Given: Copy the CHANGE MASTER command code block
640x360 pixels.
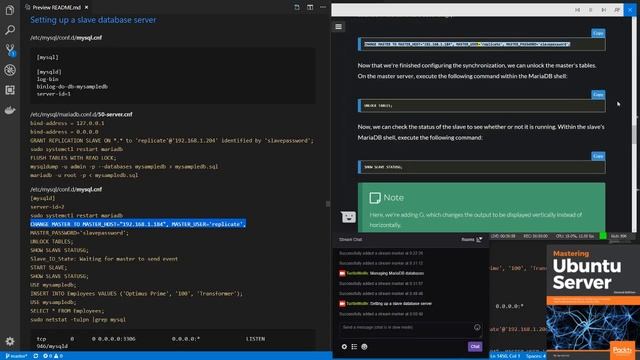Looking at the screenshot, I should point(598,33).
